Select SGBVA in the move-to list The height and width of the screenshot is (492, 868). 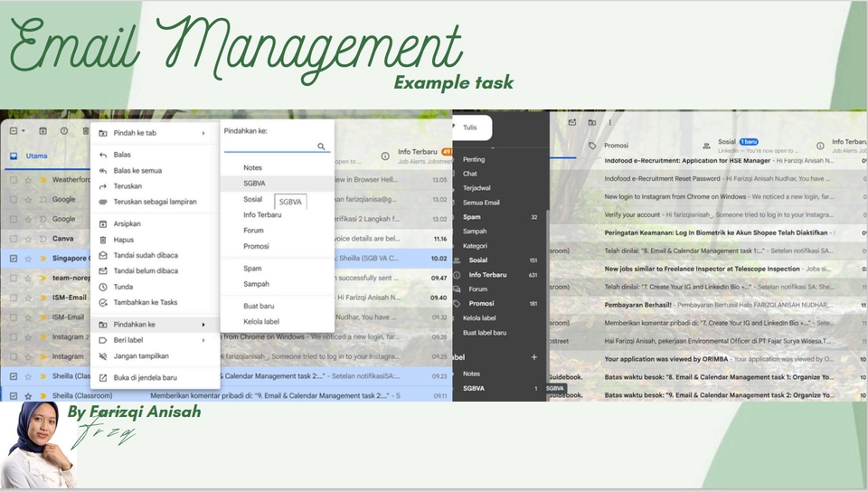(254, 183)
